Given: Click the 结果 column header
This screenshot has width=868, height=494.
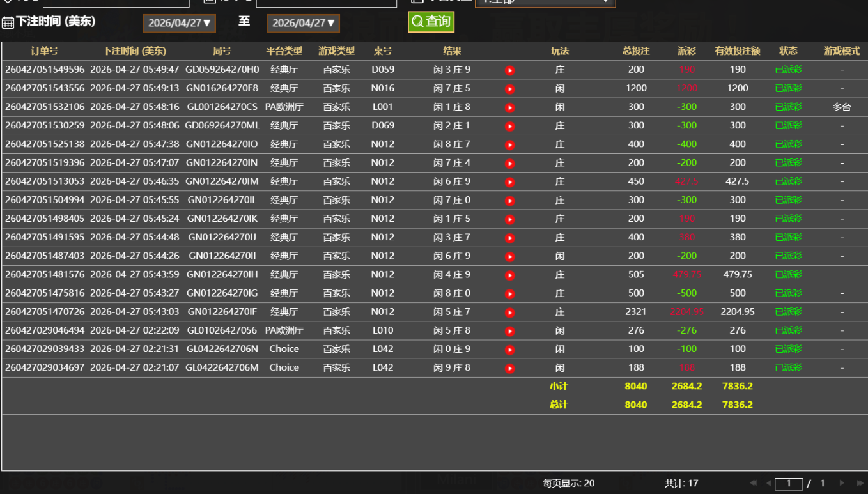Looking at the screenshot, I should click(x=452, y=51).
